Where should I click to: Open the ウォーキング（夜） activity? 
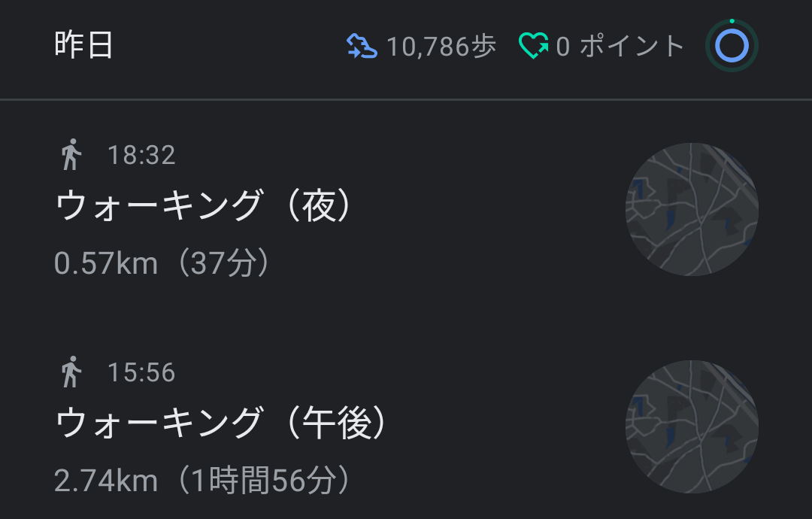coord(204,207)
